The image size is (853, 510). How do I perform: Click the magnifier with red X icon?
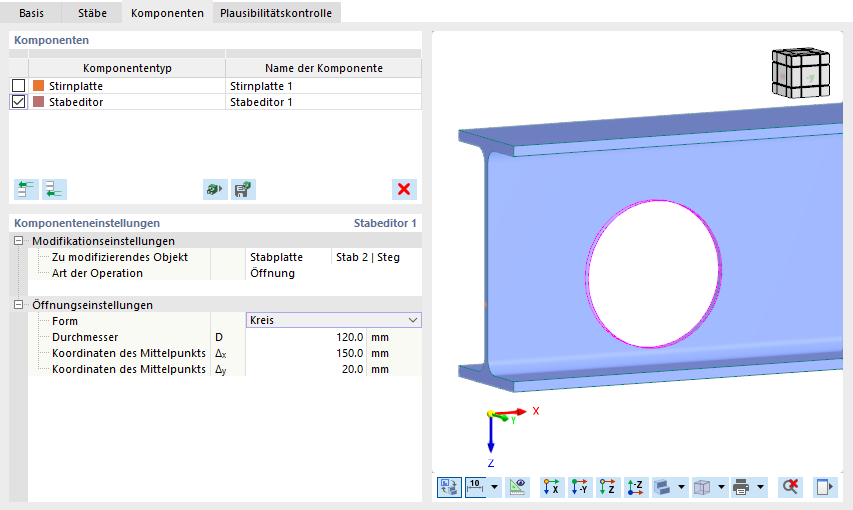click(790, 487)
